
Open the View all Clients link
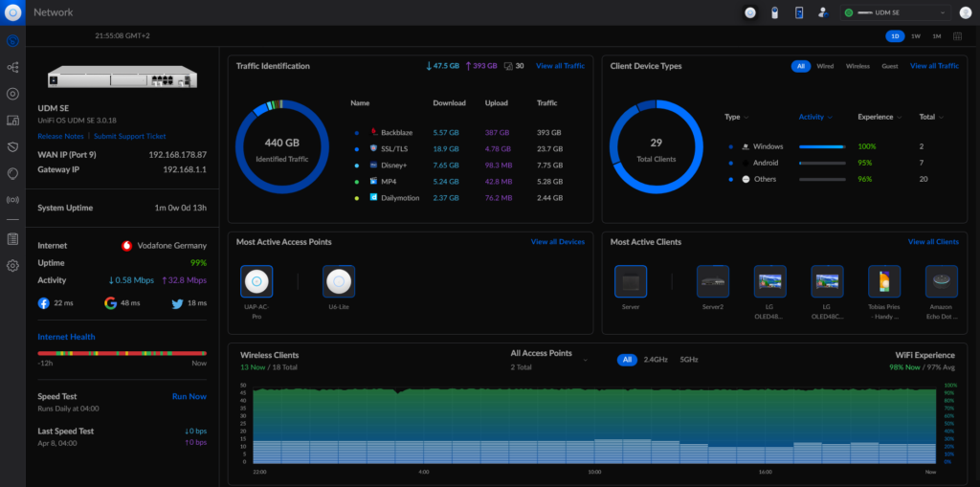pos(933,242)
